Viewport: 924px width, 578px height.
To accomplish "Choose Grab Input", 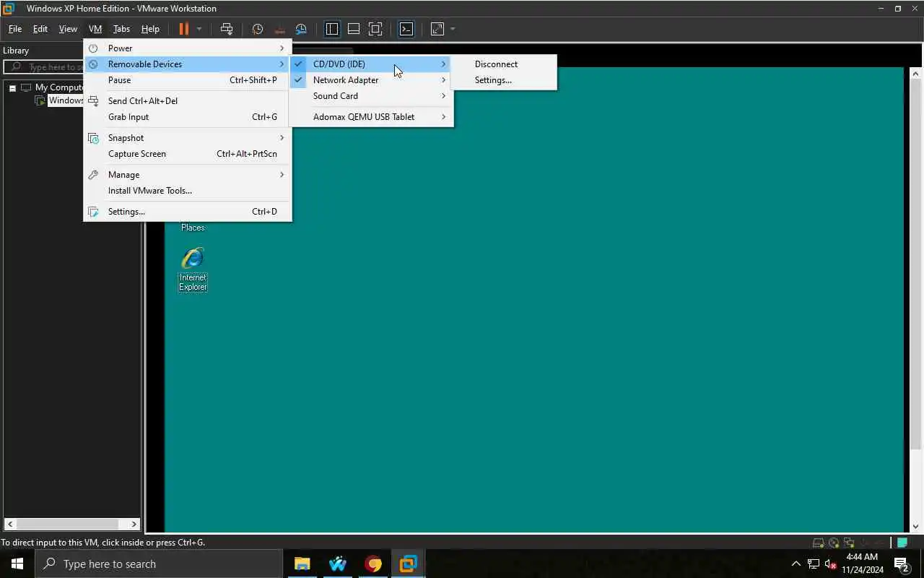I will coord(188,116).
